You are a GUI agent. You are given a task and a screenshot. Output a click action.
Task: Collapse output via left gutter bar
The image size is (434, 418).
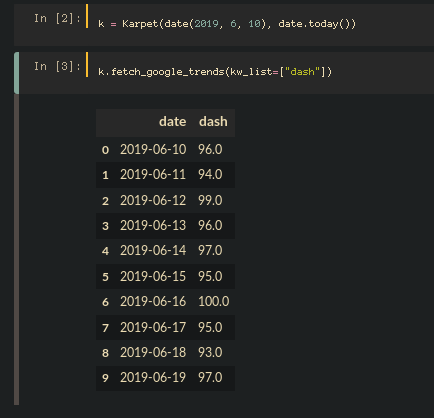pos(16,249)
